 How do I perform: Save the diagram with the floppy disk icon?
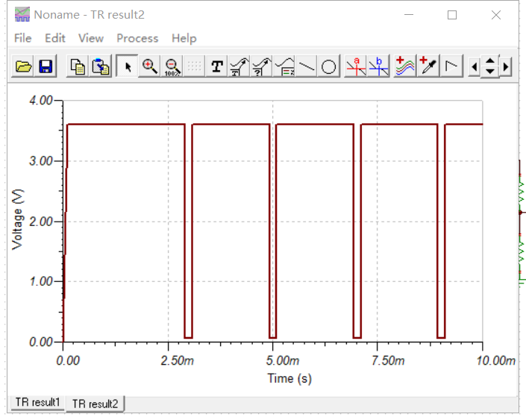coord(46,66)
